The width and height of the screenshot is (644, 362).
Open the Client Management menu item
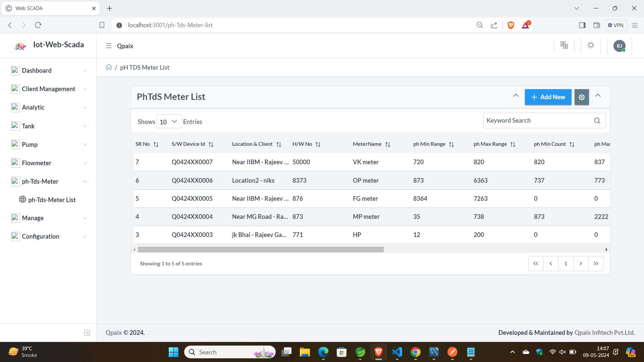[x=49, y=89]
